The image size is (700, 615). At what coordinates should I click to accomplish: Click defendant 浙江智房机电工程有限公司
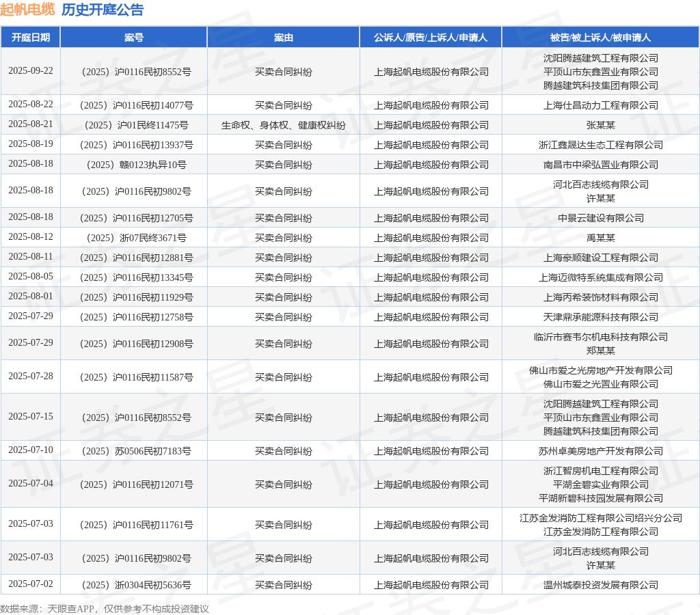click(x=600, y=471)
